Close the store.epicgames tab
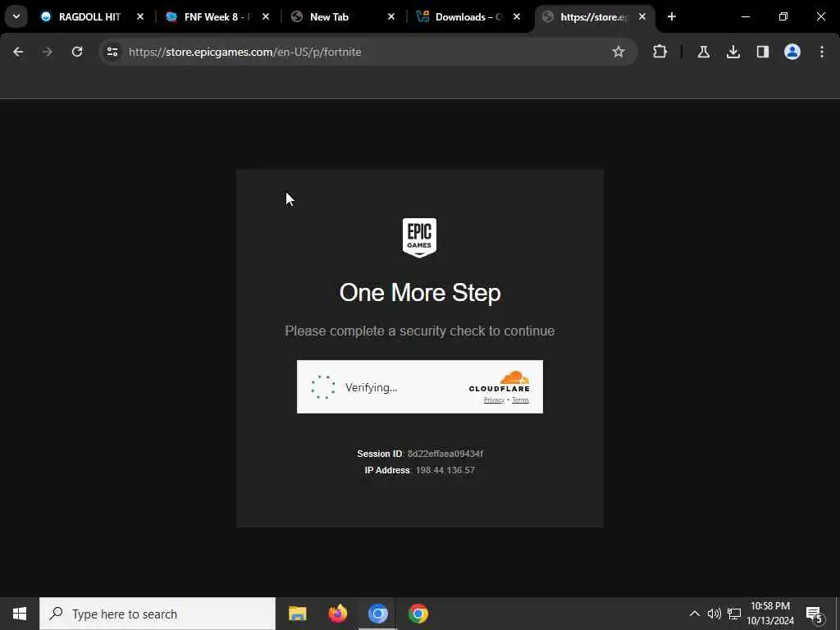This screenshot has width=840, height=630. pyautogui.click(x=642, y=16)
